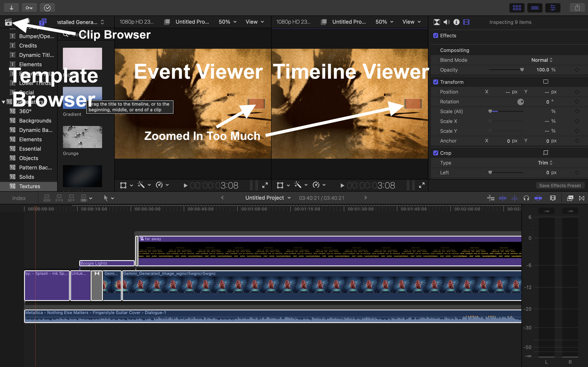Open the Keyword Editor key icon
588x367 pixels.
[29, 8]
